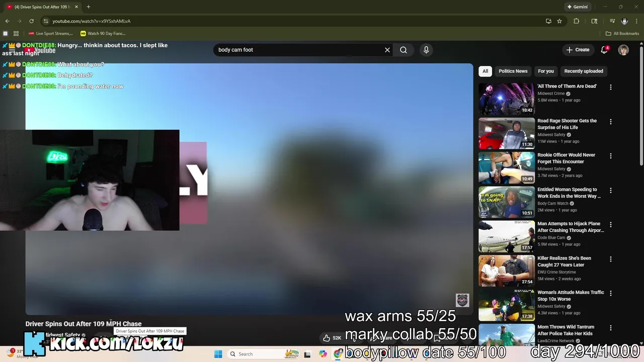Open the media controls icon in Chrome toolbar
644x362 pixels.
[612, 21]
